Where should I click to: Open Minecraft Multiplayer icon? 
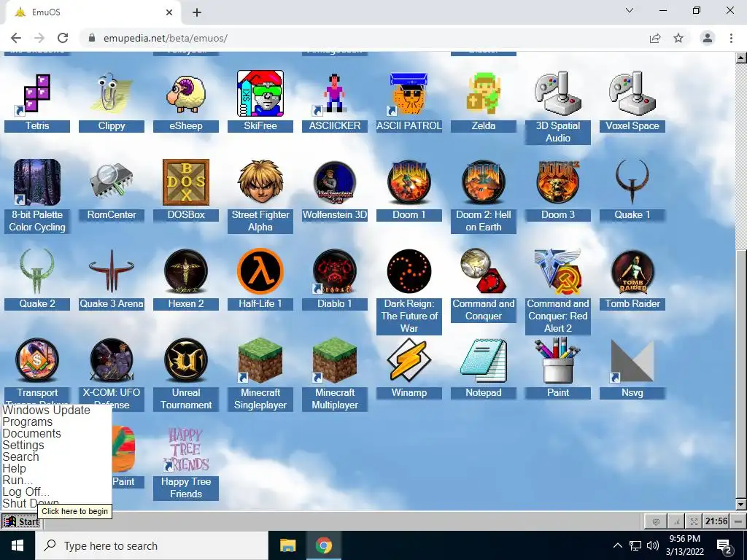334,360
